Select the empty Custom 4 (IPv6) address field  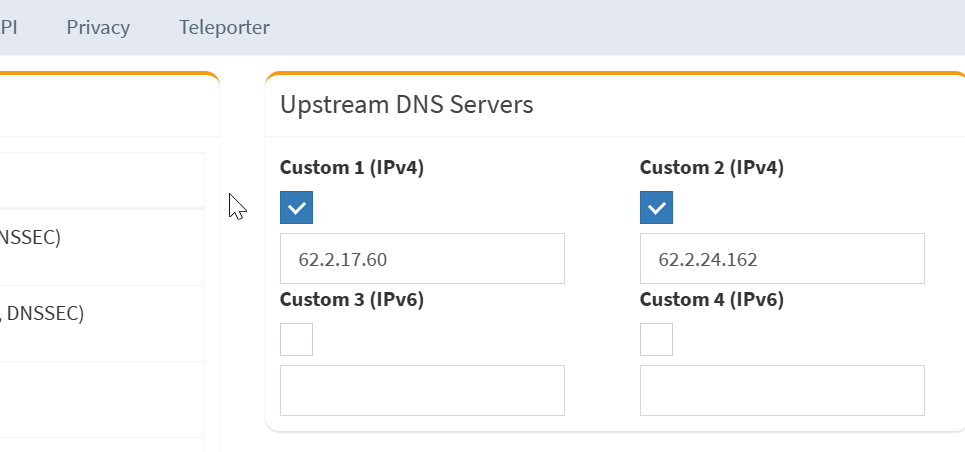[x=782, y=390]
